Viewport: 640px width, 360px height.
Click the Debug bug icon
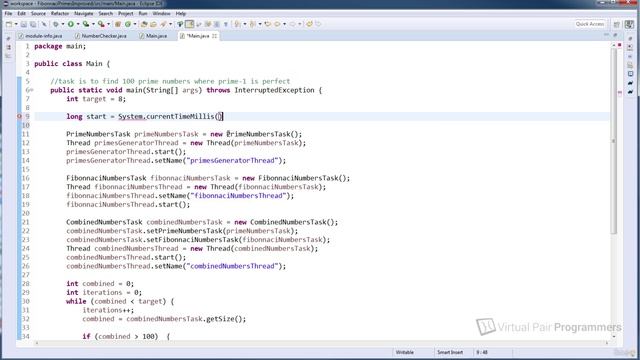[56, 24]
